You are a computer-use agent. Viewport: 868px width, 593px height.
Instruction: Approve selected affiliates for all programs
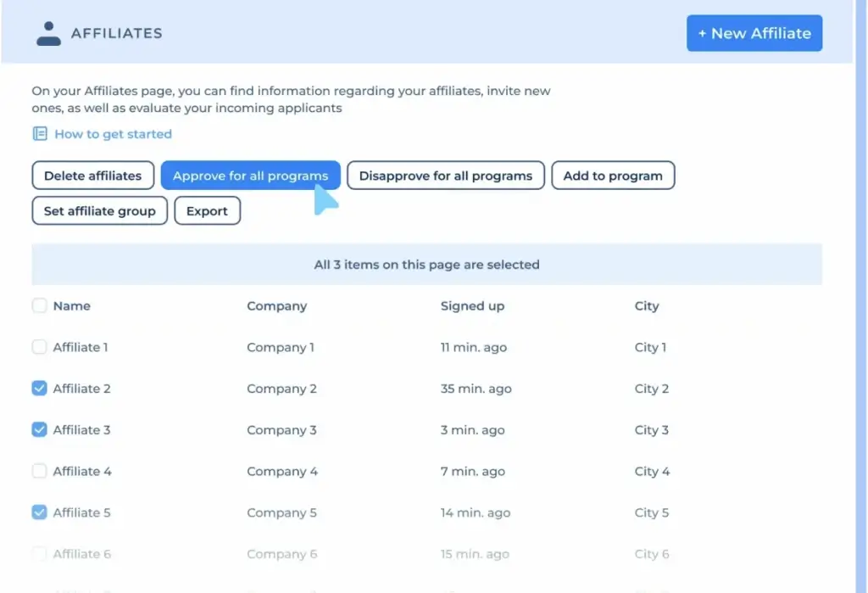tap(250, 176)
